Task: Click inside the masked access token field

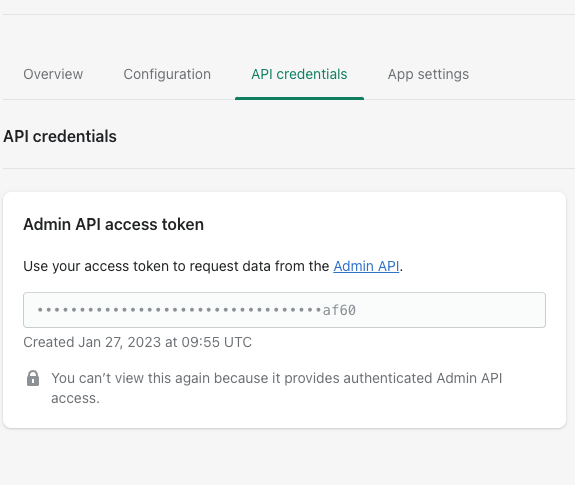Action: (x=284, y=310)
